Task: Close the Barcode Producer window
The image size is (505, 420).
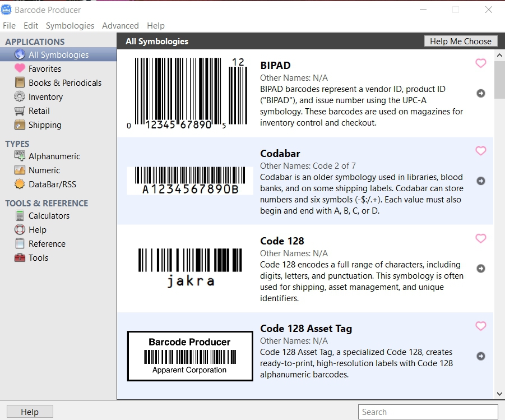Action: [489, 10]
